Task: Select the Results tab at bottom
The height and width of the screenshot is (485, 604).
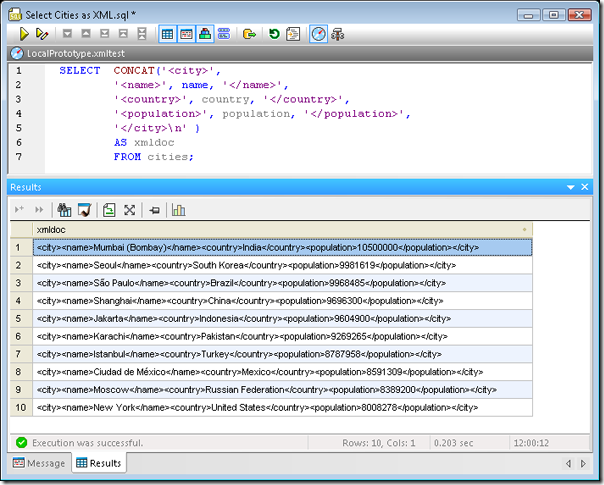Action: coord(98,463)
